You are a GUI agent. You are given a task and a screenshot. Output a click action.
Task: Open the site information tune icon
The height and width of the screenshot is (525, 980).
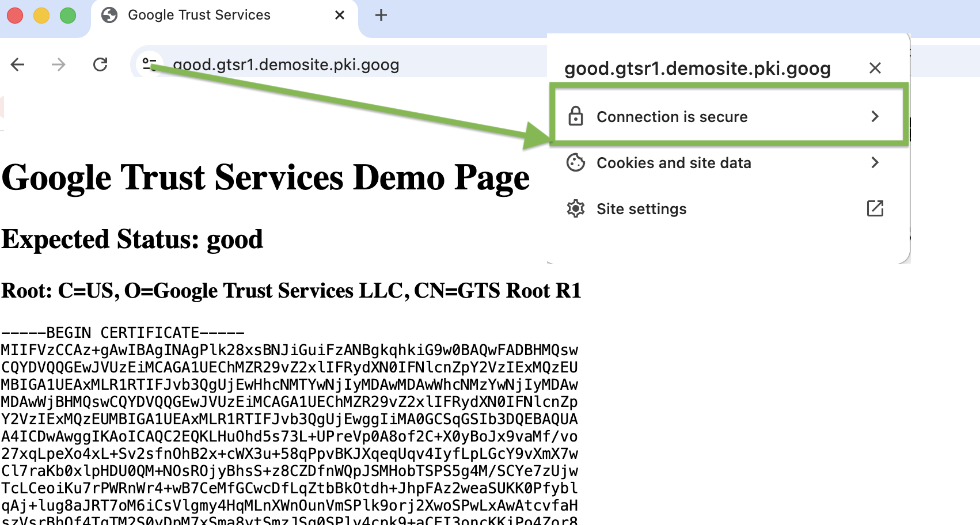pos(150,64)
